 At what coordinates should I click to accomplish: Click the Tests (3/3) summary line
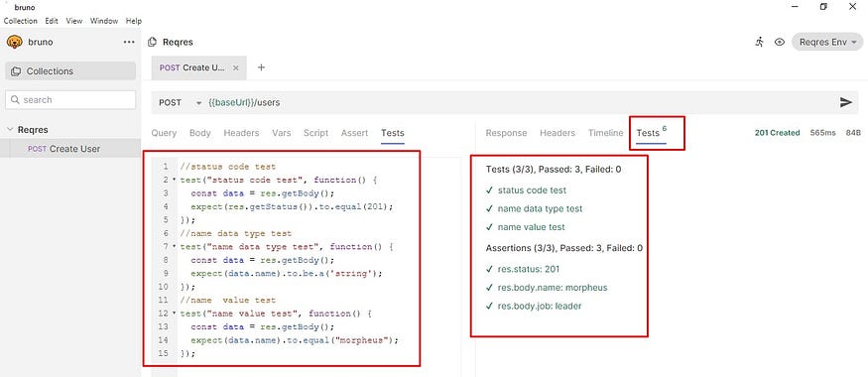click(x=553, y=170)
